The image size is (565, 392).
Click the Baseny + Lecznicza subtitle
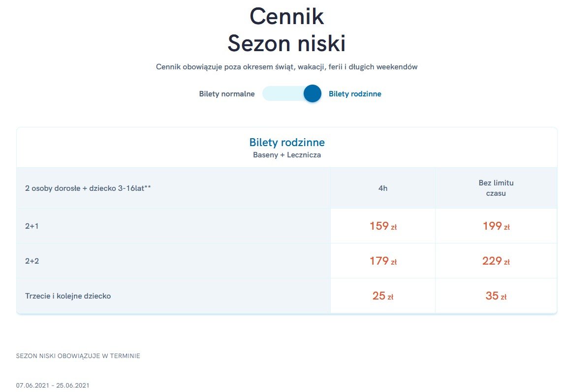coord(287,155)
